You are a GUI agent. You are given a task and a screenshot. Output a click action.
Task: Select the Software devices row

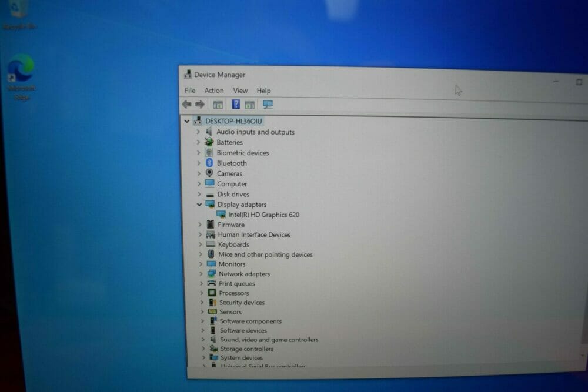[x=243, y=330]
